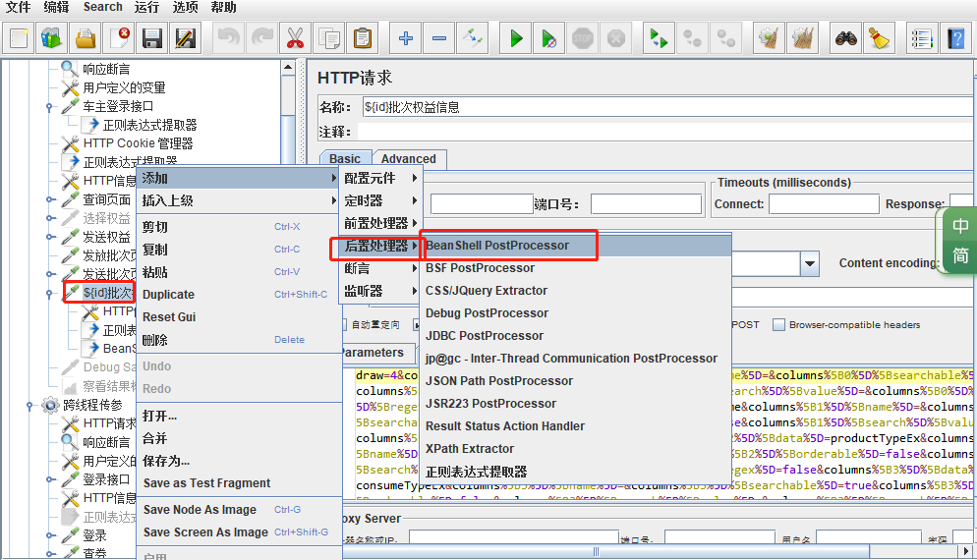The image size is (977, 560).
Task: Open the 编辑 menu
Action: pyautogui.click(x=57, y=8)
